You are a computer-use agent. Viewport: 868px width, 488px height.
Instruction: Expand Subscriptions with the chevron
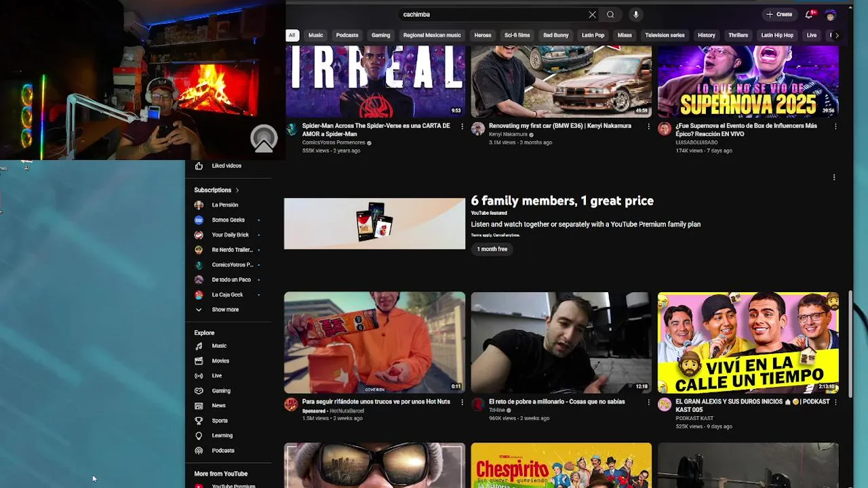pos(237,190)
